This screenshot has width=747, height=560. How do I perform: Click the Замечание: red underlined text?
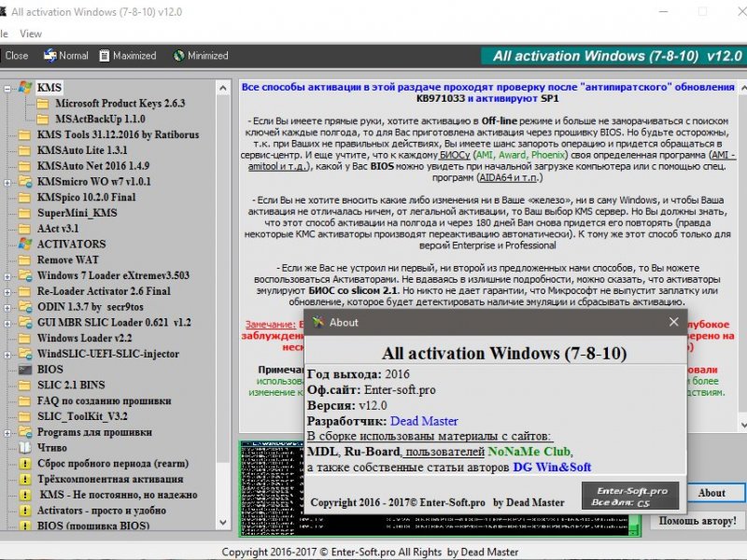pos(271,324)
